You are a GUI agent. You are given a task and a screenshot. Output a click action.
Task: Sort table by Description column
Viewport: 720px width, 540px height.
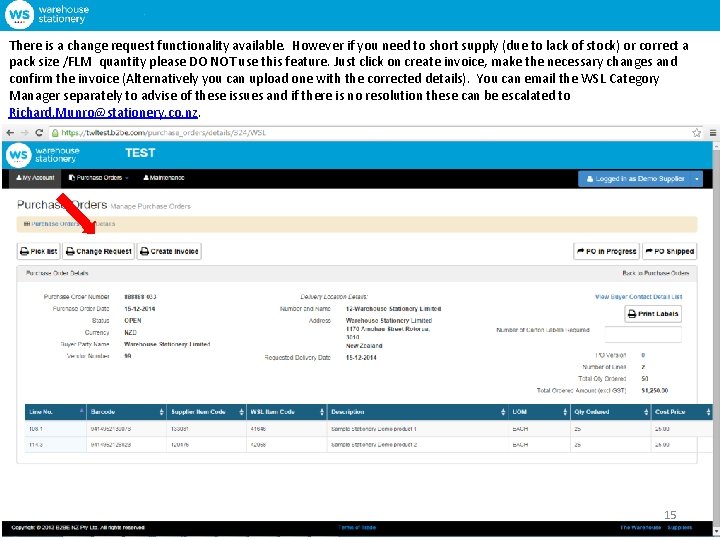[417, 412]
